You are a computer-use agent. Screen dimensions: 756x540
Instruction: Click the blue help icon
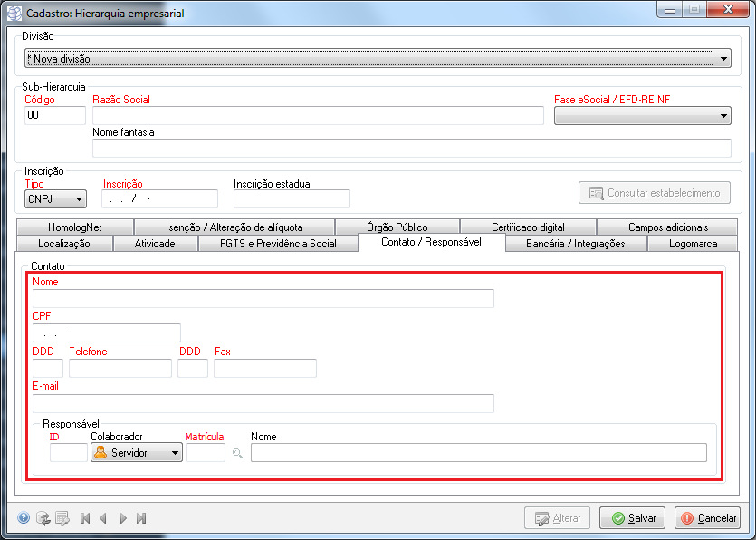pos(24,518)
